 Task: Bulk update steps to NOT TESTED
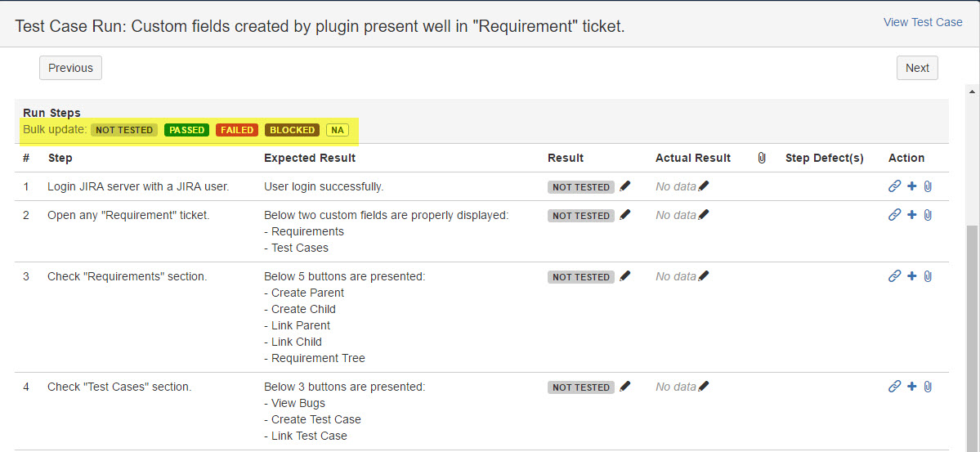coord(124,130)
